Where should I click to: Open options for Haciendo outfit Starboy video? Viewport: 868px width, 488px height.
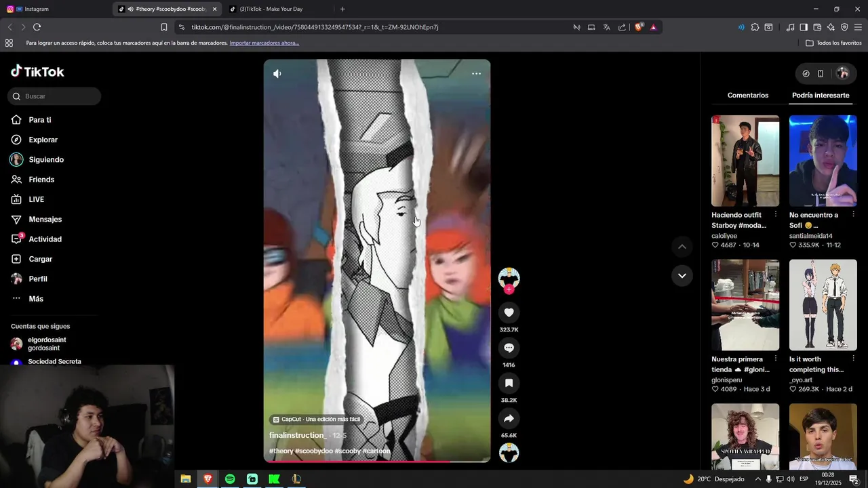coord(776,215)
